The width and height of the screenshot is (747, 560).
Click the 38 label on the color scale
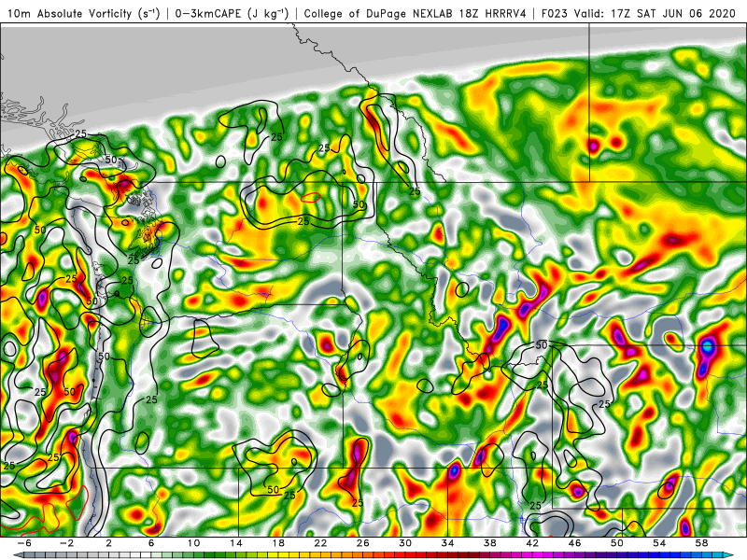pos(490,543)
